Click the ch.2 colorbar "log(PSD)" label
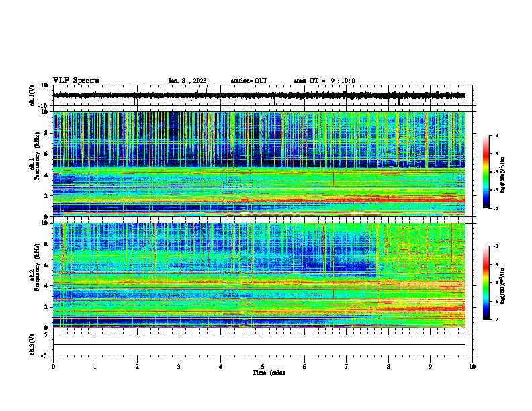The height and width of the screenshot is (411, 532). pos(503,285)
